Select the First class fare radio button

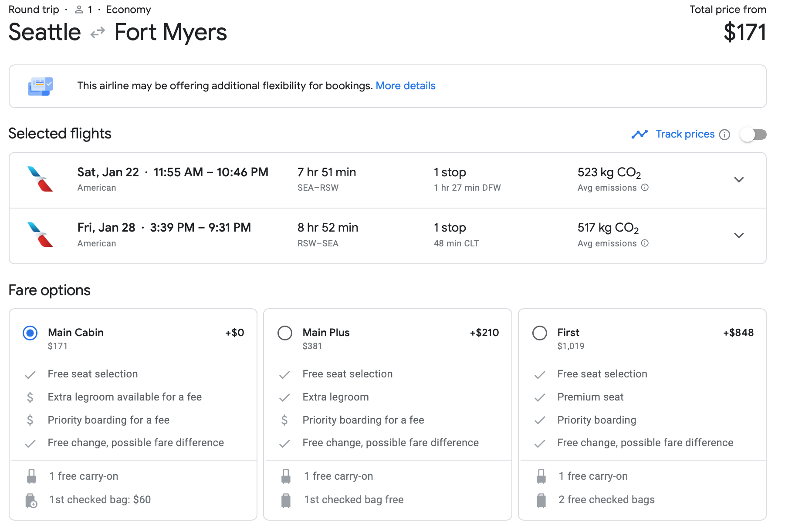[x=539, y=333]
